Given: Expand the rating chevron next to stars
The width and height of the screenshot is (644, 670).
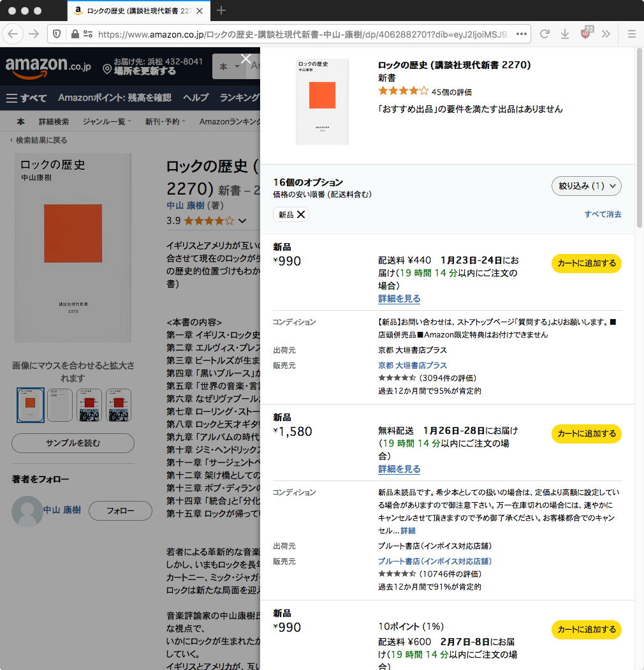Looking at the screenshot, I should (242, 221).
